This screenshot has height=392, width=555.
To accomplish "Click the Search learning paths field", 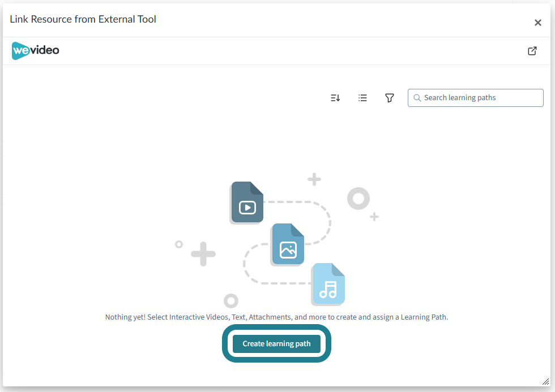I will pyautogui.click(x=475, y=98).
